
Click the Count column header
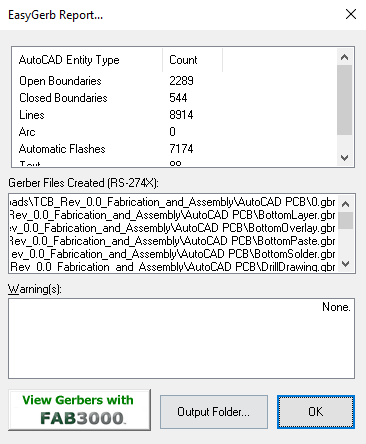pos(192,60)
